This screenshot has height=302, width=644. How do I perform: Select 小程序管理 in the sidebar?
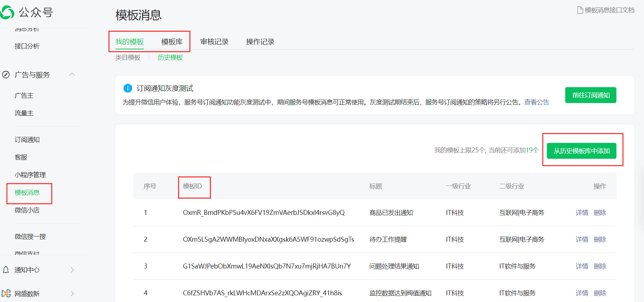[x=30, y=175]
